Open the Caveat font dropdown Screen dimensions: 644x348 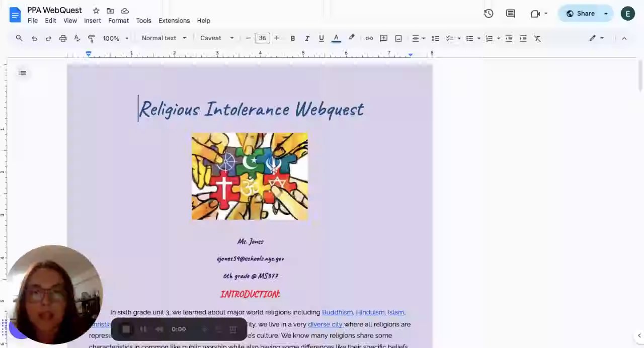point(217,38)
